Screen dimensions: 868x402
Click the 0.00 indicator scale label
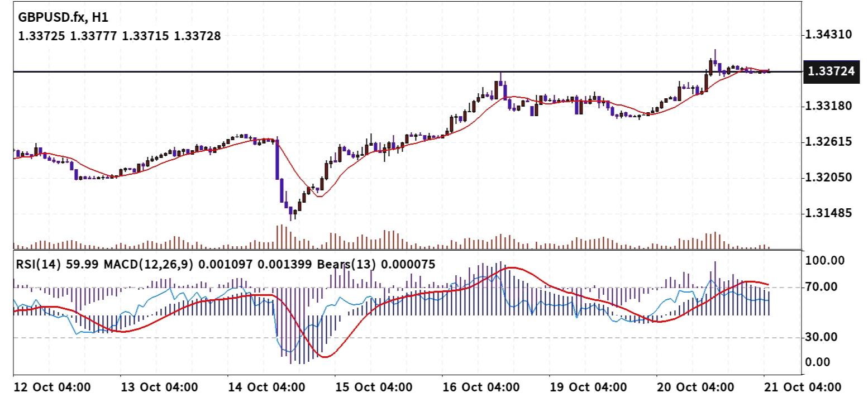pyautogui.click(x=819, y=362)
